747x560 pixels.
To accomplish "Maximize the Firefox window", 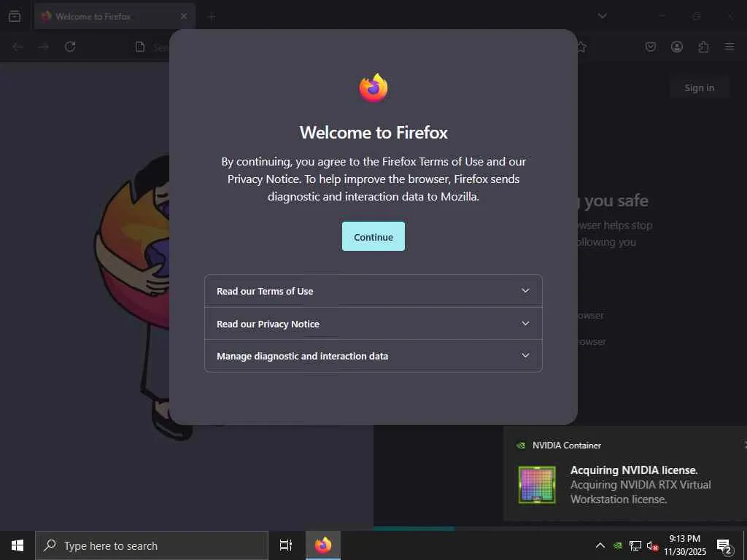I will (x=697, y=16).
